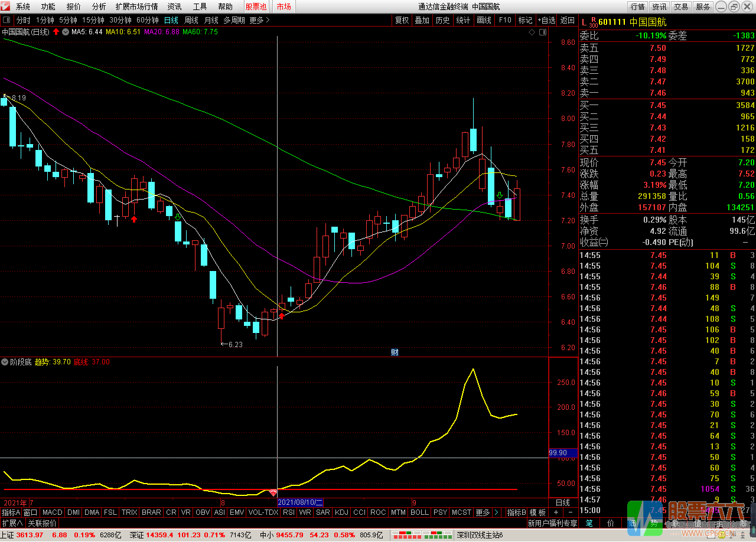Select the BOLL indicator tab
756x542 pixels.
pos(420,512)
